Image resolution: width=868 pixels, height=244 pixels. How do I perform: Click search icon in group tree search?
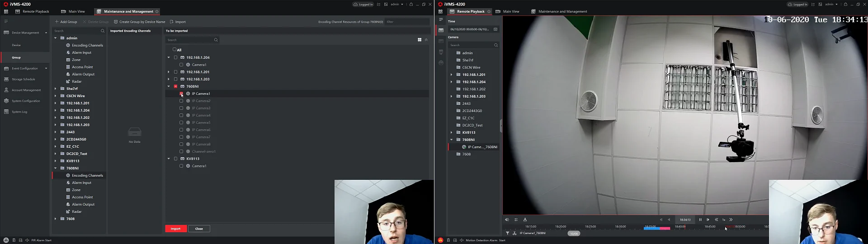tap(103, 31)
